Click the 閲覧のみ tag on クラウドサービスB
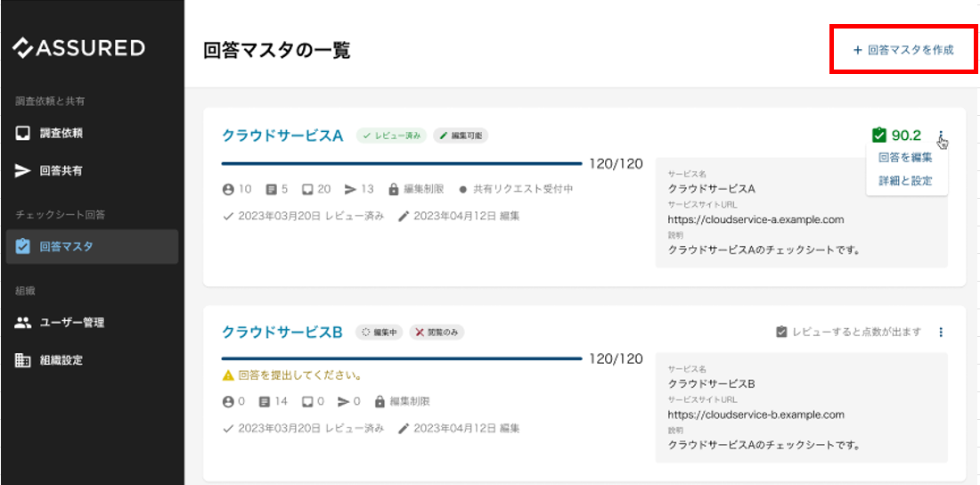Viewport: 980px width, 485px height. [437, 332]
